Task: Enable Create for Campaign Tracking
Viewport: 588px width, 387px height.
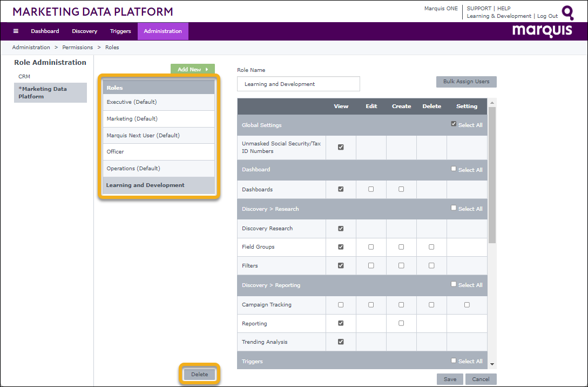Action: [401, 305]
